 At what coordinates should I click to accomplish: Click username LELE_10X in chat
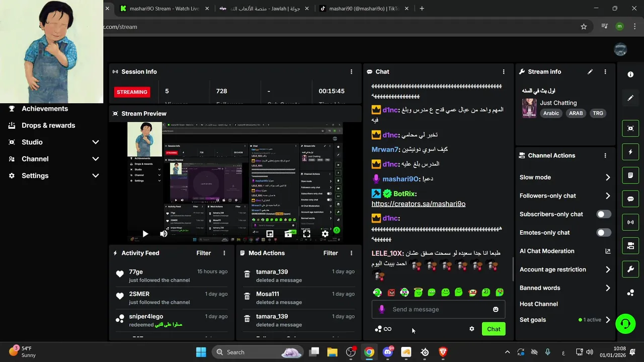[387, 253]
